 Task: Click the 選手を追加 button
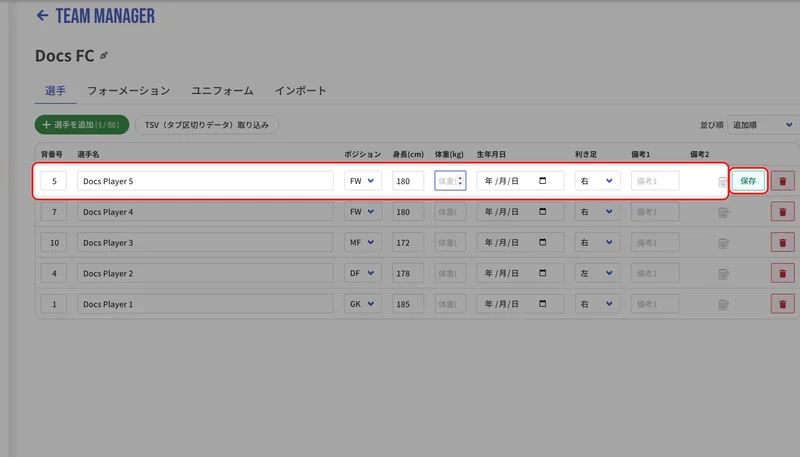click(x=82, y=124)
